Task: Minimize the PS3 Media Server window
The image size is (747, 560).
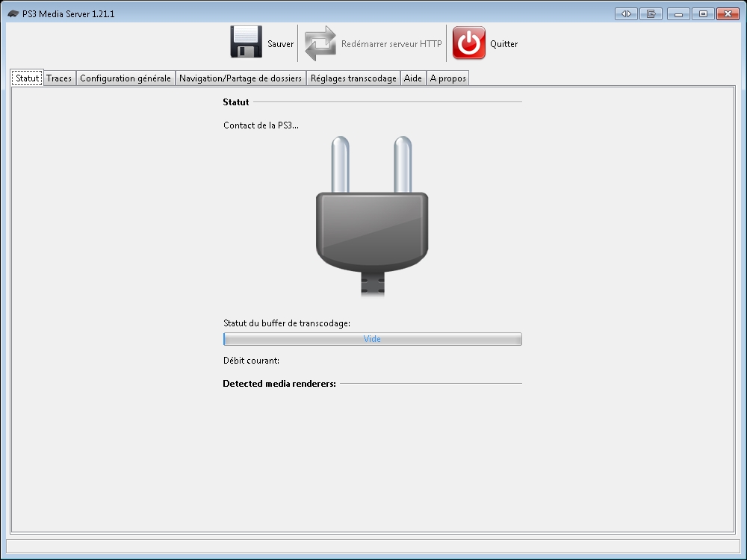Action: point(678,13)
